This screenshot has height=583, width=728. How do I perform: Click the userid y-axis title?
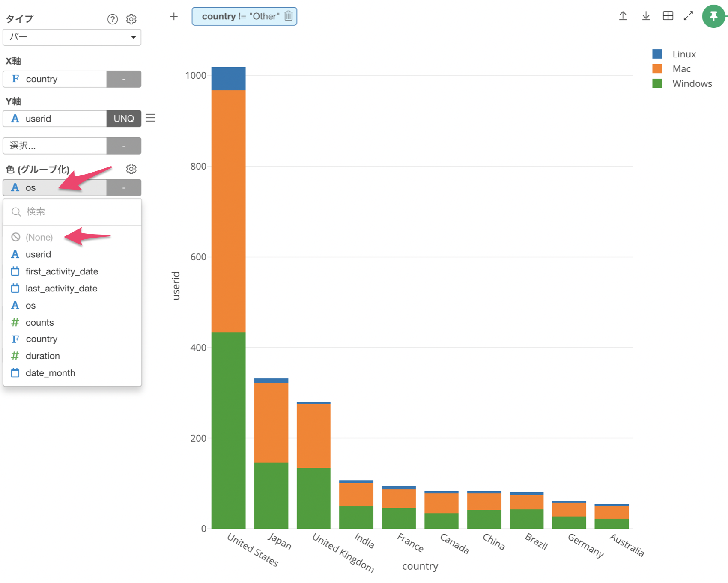(176, 286)
